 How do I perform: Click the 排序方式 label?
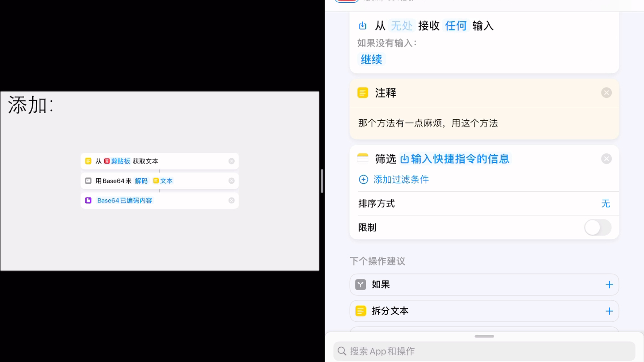[377, 204]
